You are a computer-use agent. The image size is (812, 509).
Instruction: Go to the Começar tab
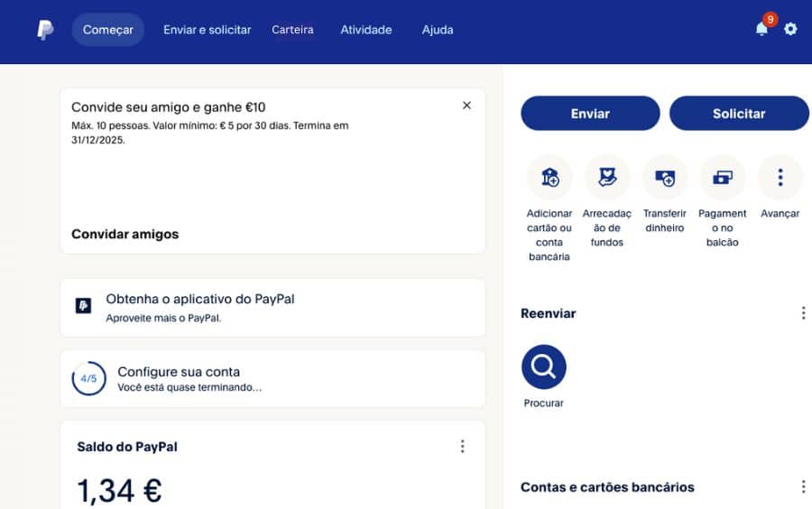108,30
